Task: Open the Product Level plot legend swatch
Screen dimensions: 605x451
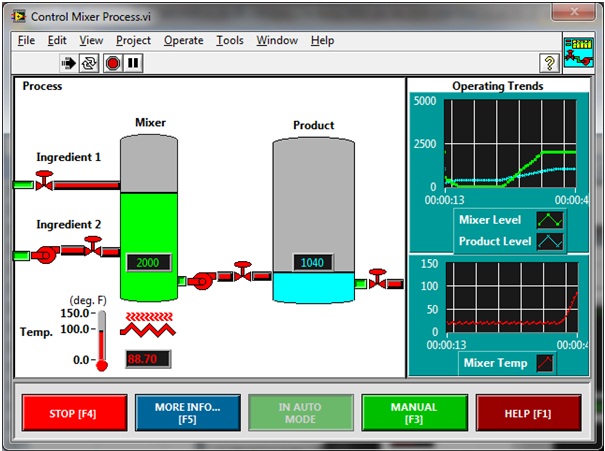Action: point(550,241)
